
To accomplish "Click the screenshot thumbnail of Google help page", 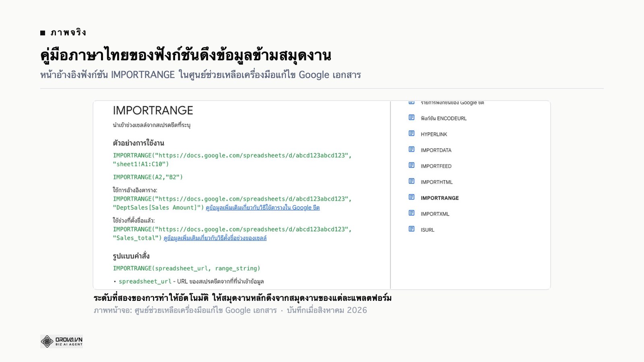I will tap(322, 195).
